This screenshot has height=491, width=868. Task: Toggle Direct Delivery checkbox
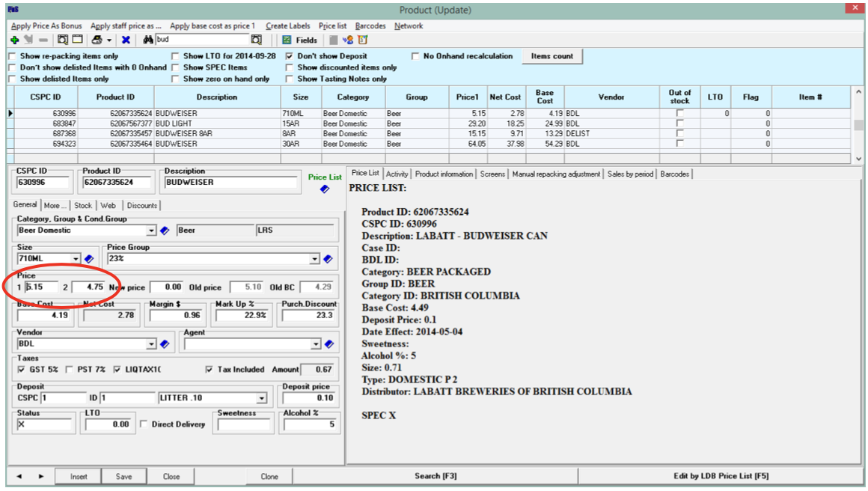[x=144, y=424]
